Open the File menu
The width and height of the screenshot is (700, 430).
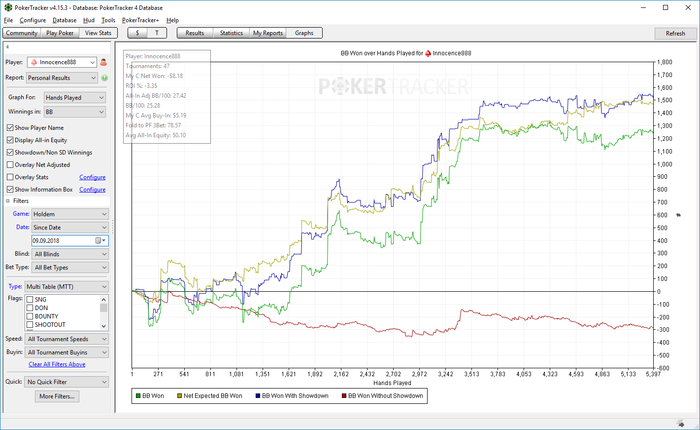pos(8,20)
